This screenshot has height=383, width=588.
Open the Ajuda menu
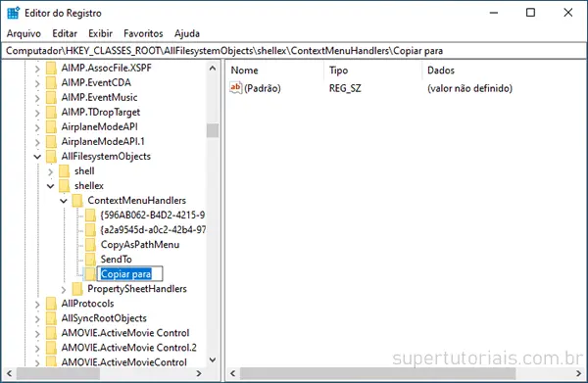(187, 33)
